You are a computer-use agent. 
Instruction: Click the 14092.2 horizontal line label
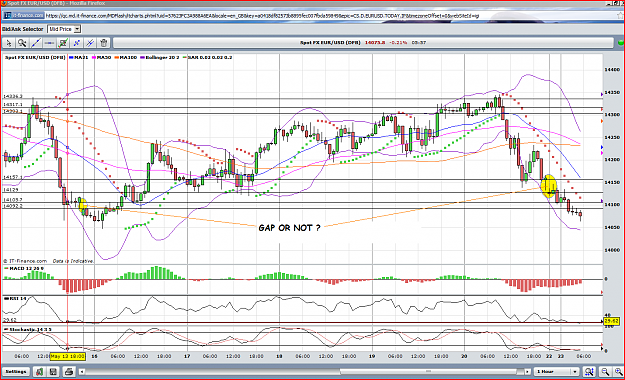tap(13, 206)
